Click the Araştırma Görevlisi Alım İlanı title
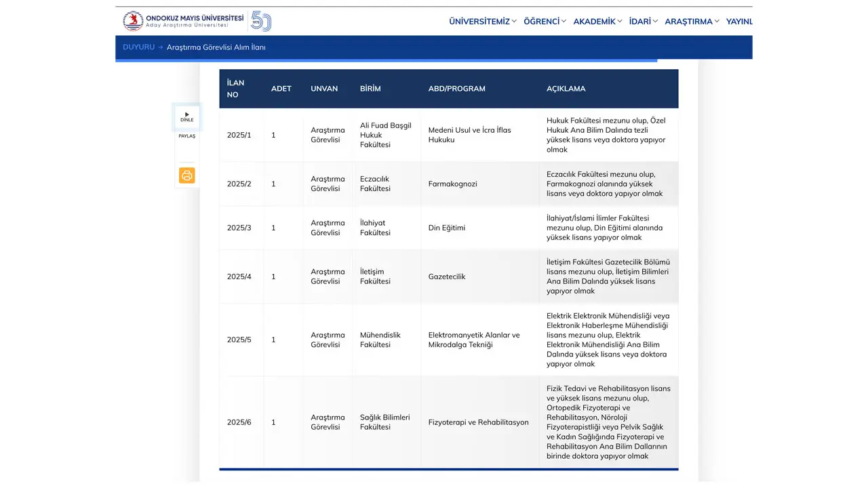This screenshot has height=488, width=868. pyautogui.click(x=216, y=47)
